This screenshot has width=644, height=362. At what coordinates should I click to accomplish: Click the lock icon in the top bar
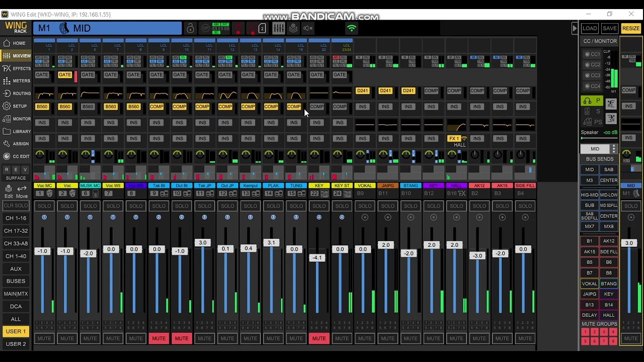click(190, 29)
